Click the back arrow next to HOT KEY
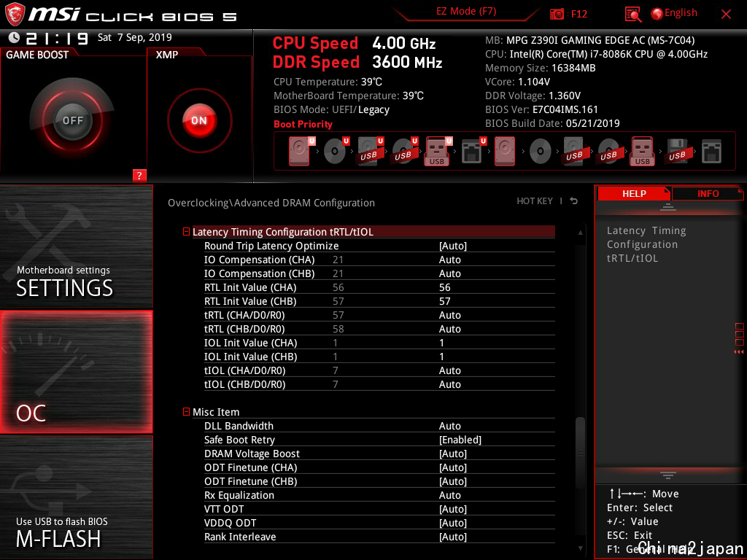 (573, 201)
